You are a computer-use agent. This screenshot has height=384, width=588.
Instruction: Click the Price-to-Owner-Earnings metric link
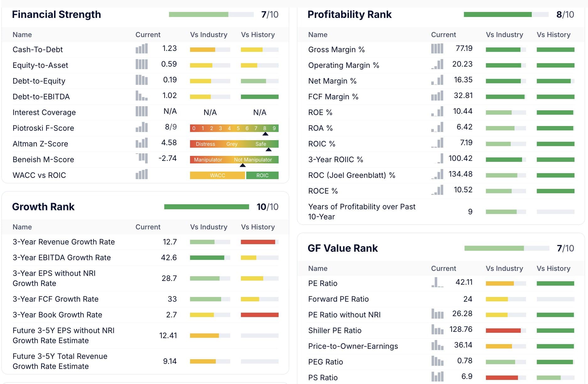(x=353, y=346)
